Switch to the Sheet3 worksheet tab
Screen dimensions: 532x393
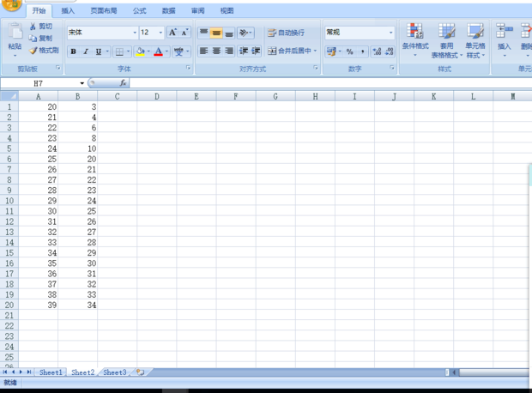[114, 372]
